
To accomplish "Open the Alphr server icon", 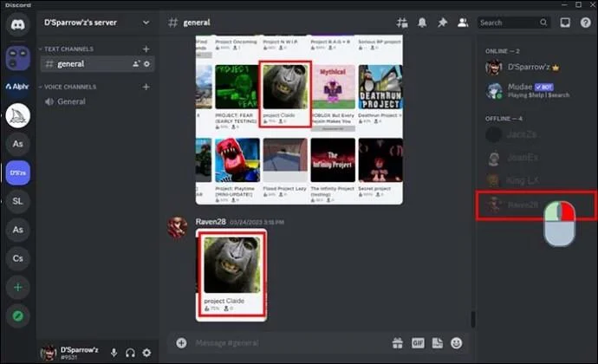I will click(x=17, y=87).
